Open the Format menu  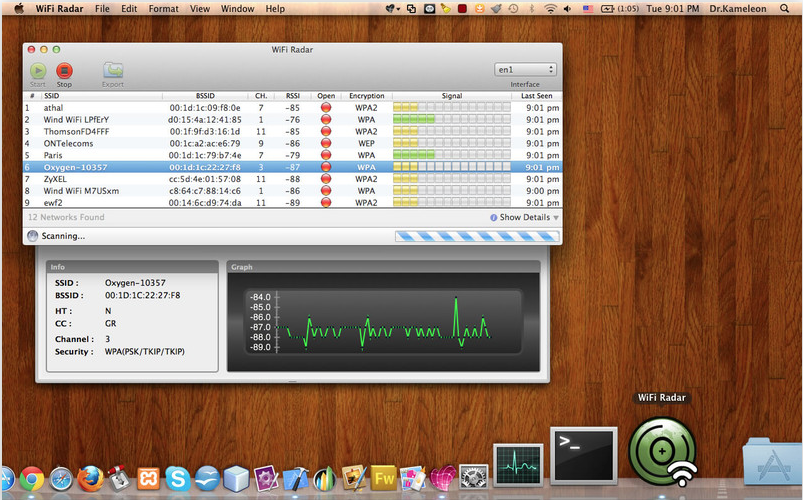tap(163, 9)
